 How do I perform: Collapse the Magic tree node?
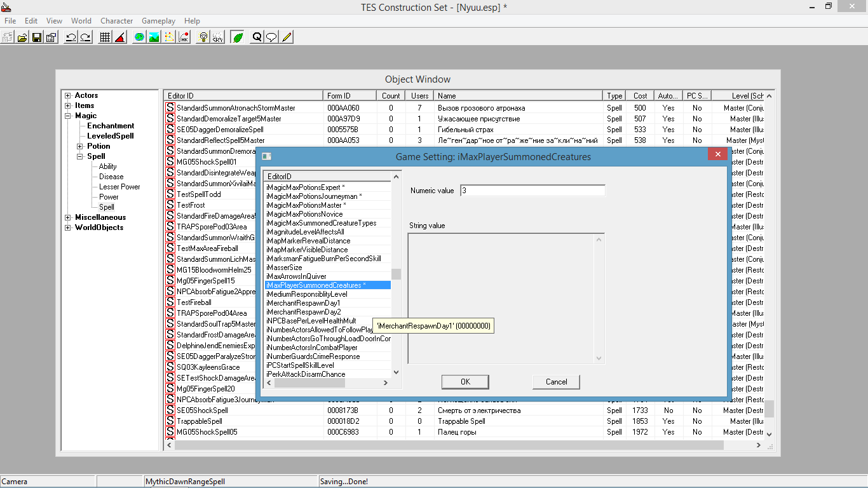pos(68,116)
